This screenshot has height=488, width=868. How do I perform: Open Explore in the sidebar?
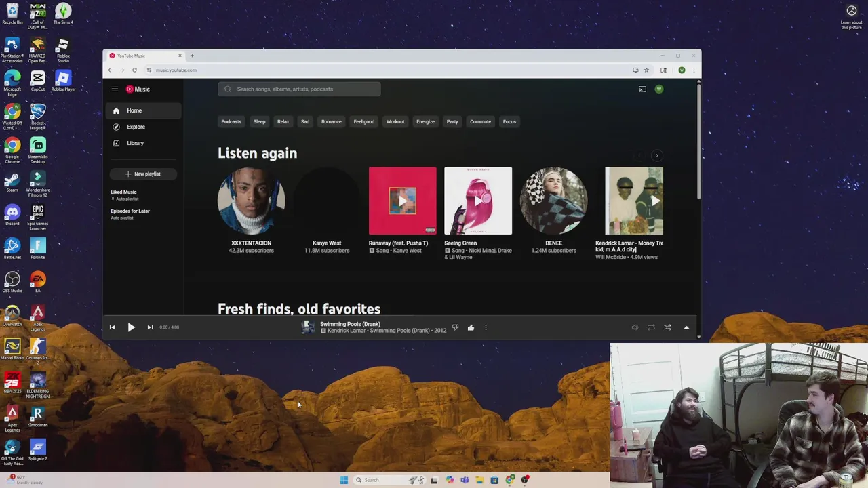point(142,127)
